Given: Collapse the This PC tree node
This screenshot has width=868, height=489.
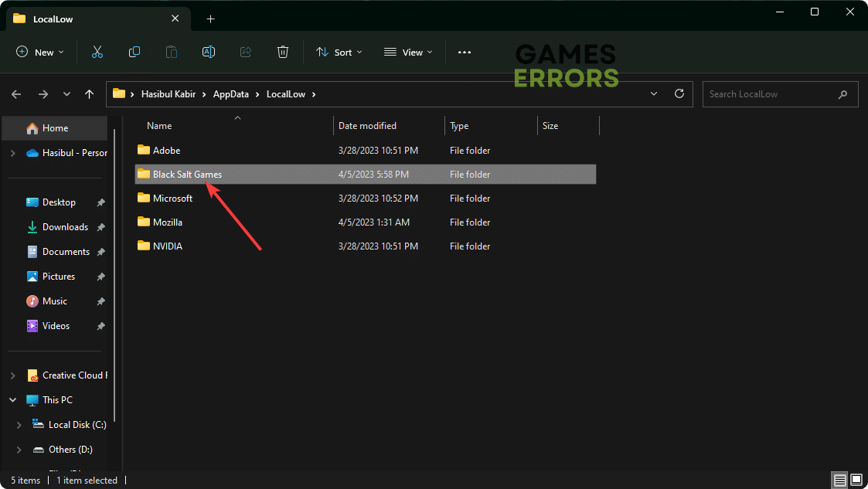Looking at the screenshot, I should 12,400.
